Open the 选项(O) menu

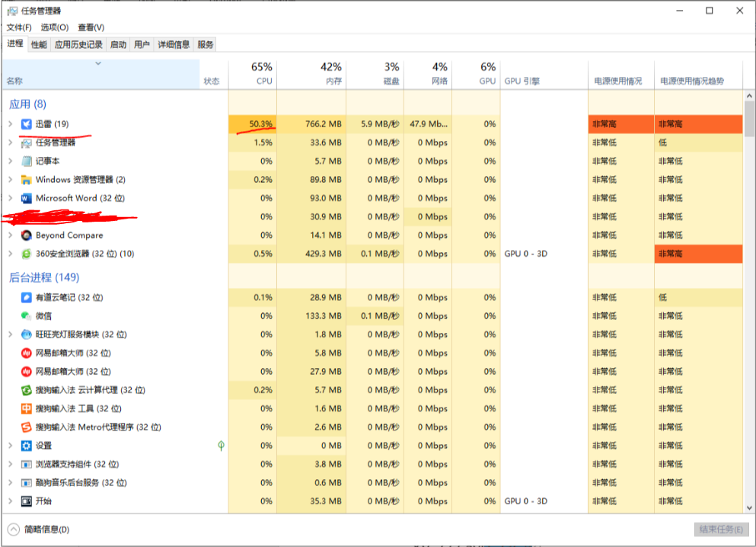(54, 27)
